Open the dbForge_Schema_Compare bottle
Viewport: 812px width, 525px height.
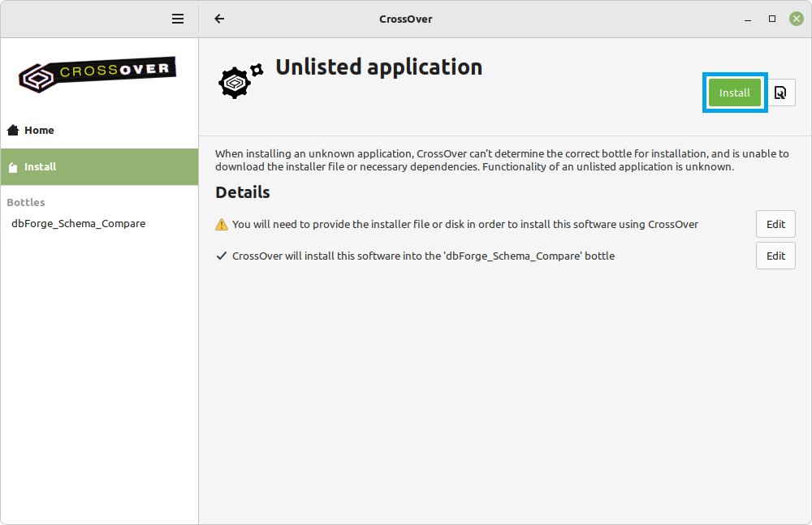[x=79, y=224]
